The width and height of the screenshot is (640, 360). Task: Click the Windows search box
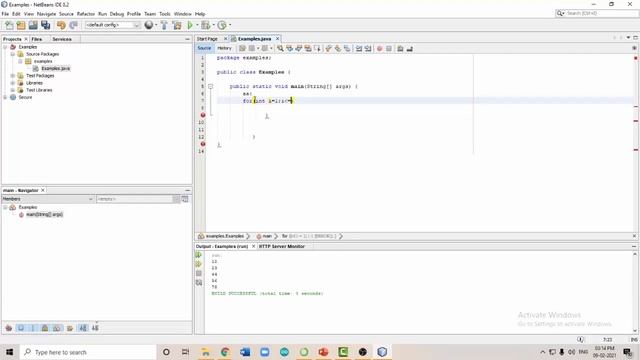pos(88,352)
